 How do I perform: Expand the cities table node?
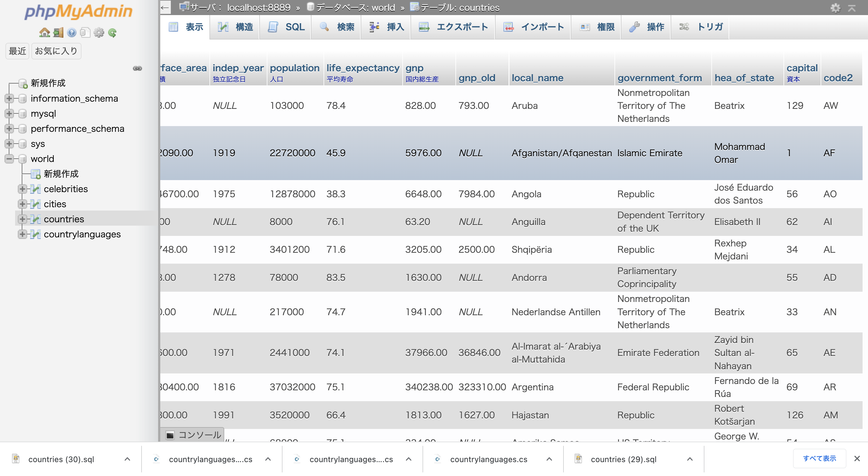(22, 204)
